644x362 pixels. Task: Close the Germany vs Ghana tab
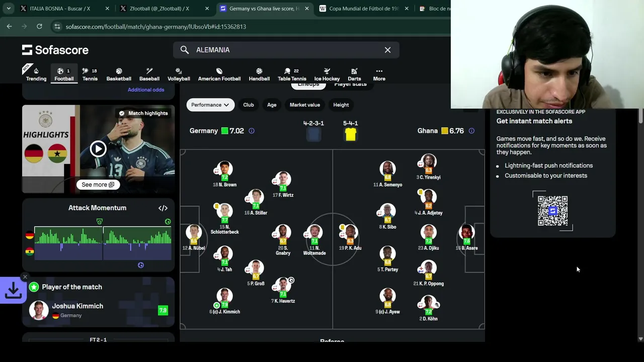(306, 9)
